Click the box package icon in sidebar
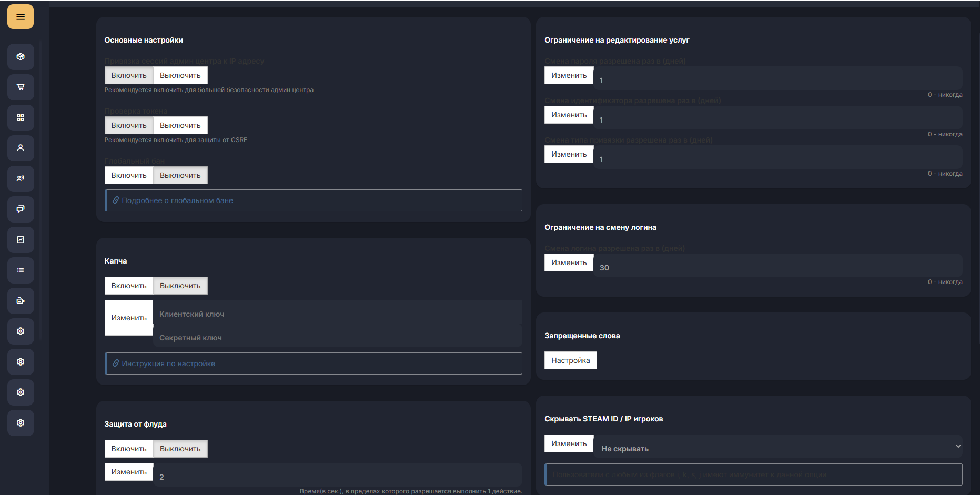The height and width of the screenshot is (495, 980). [x=21, y=57]
